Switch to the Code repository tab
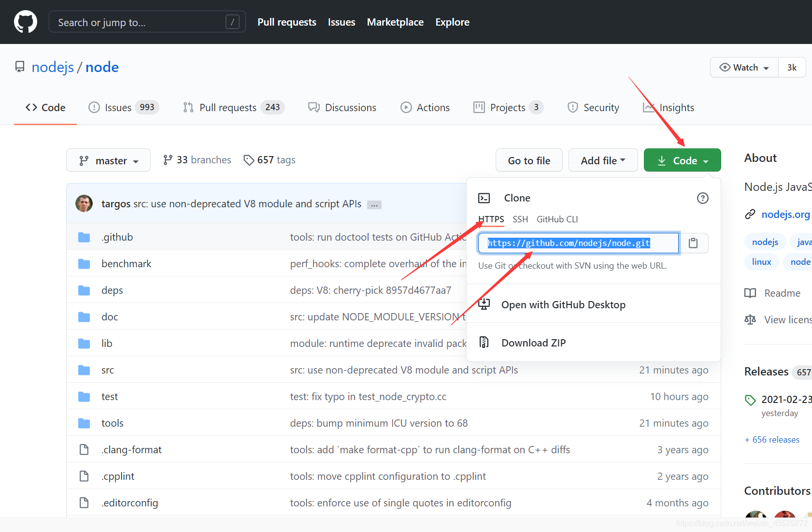 45,108
